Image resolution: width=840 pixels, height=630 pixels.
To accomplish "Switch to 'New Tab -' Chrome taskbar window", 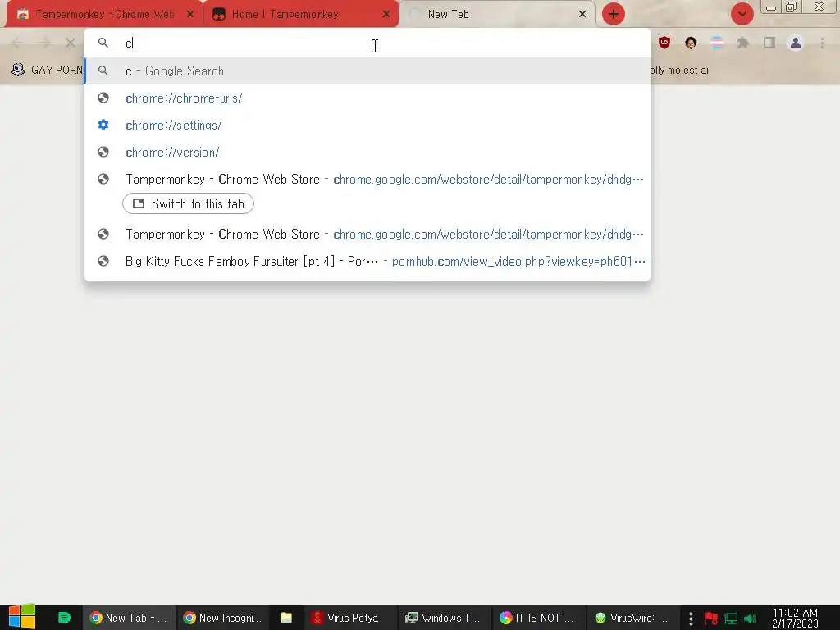I will 129,618.
